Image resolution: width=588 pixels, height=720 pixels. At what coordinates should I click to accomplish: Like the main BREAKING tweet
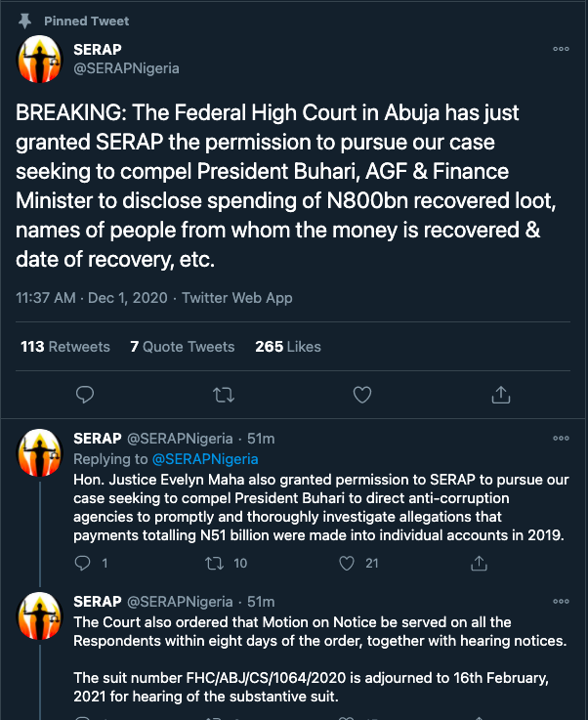pyautogui.click(x=362, y=395)
